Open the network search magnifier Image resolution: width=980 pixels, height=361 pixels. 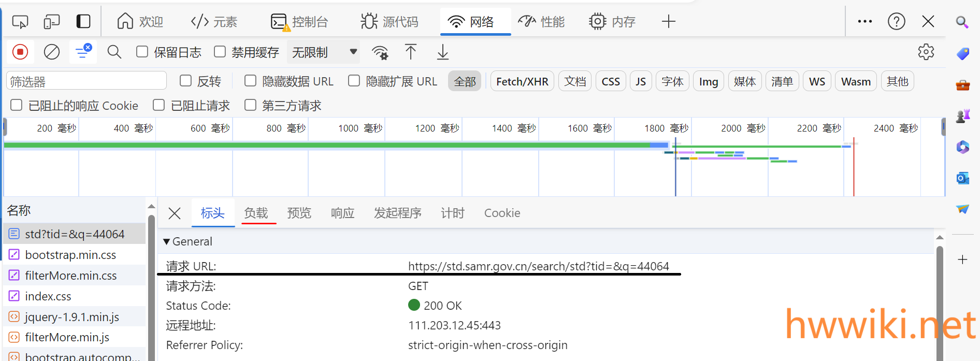tap(114, 52)
